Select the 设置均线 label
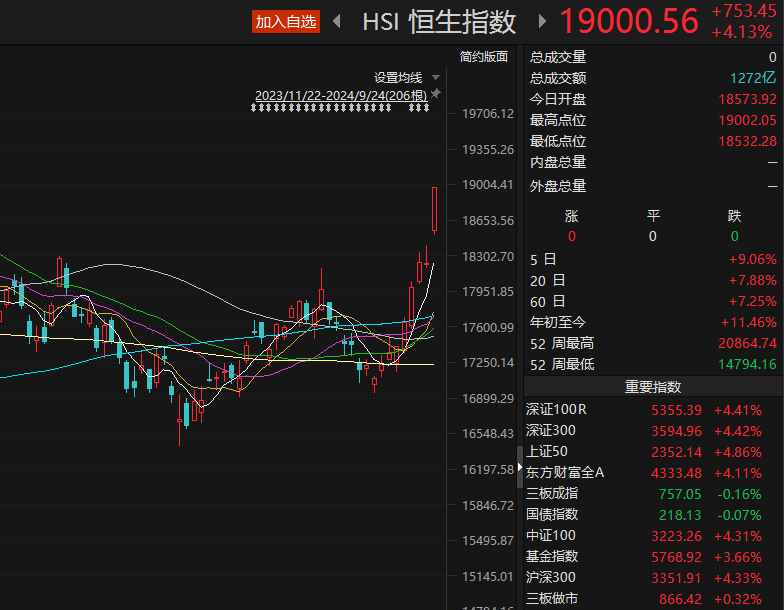Image resolution: width=784 pixels, height=610 pixels. tap(398, 78)
